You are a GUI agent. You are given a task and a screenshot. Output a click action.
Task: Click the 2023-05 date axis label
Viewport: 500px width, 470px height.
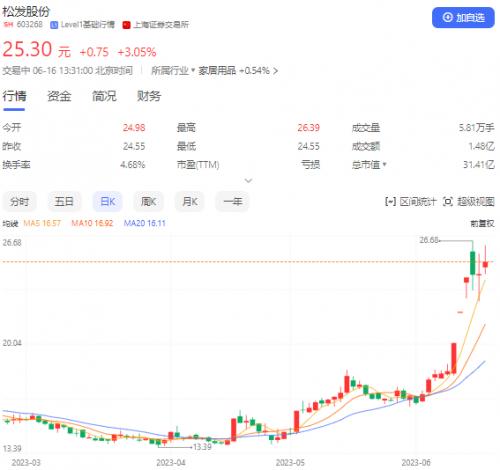click(290, 463)
